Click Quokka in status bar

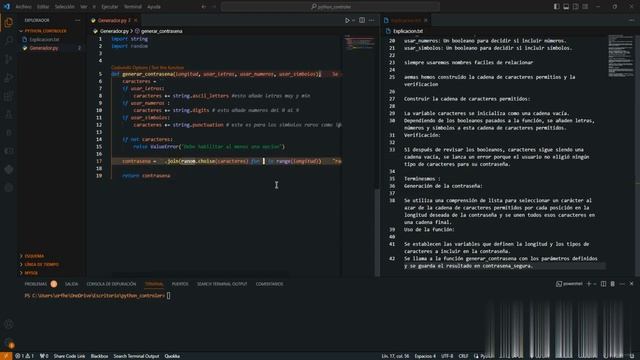pyautogui.click(x=172, y=356)
